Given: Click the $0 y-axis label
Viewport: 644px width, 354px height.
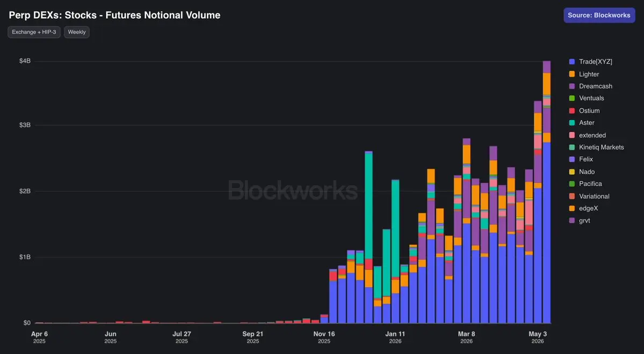Looking at the screenshot, I should click(x=27, y=323).
